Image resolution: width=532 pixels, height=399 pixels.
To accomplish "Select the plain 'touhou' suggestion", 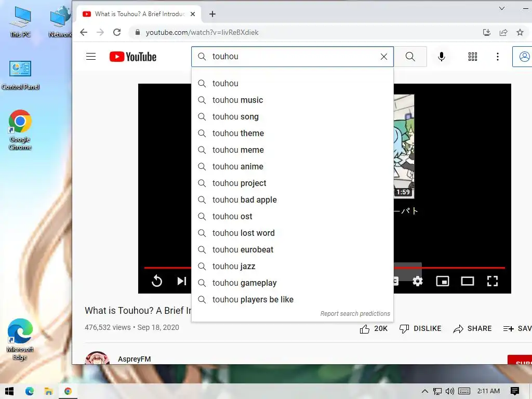I will click(292, 84).
